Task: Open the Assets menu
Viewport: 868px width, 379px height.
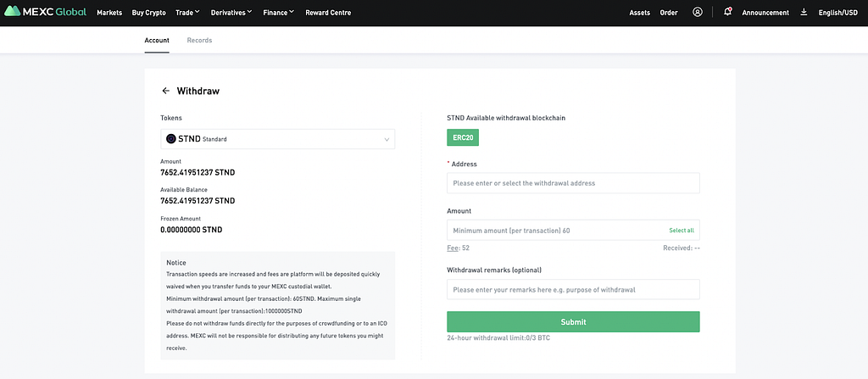Action: point(639,13)
